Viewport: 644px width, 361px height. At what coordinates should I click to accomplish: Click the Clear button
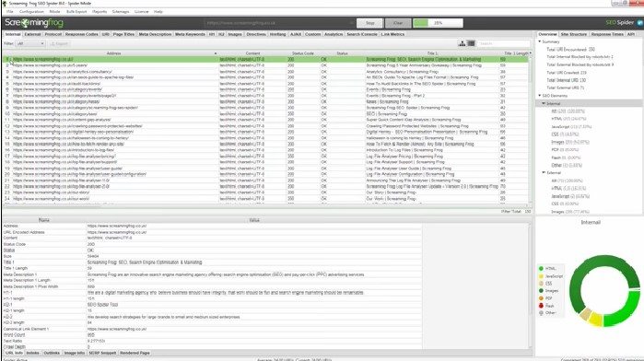[x=398, y=23]
